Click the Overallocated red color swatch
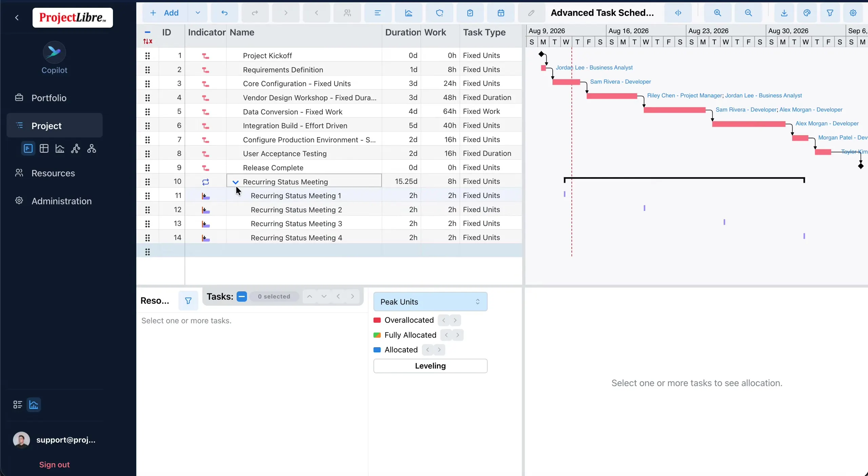This screenshot has width=868, height=476. (377, 320)
